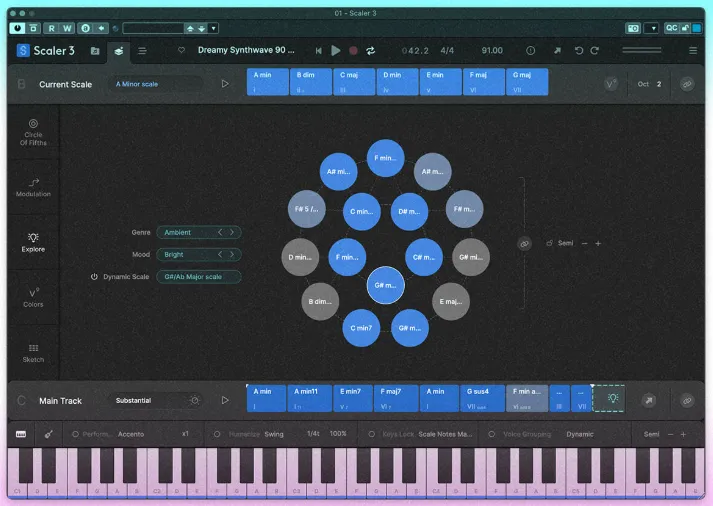Open the A Minor scale selector
713x506 pixels.
click(x=156, y=84)
